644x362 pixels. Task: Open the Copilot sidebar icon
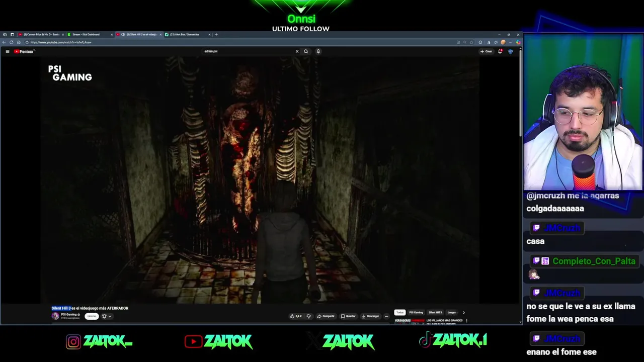point(518,42)
